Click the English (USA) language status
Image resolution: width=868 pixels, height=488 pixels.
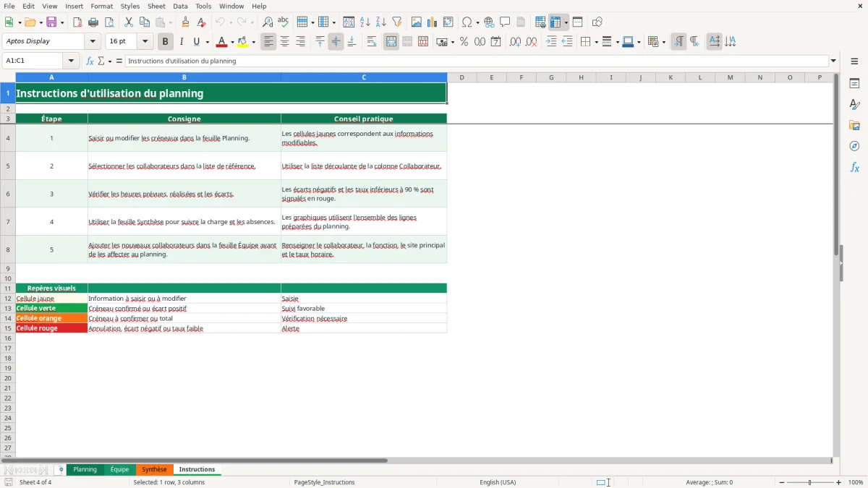498,482
